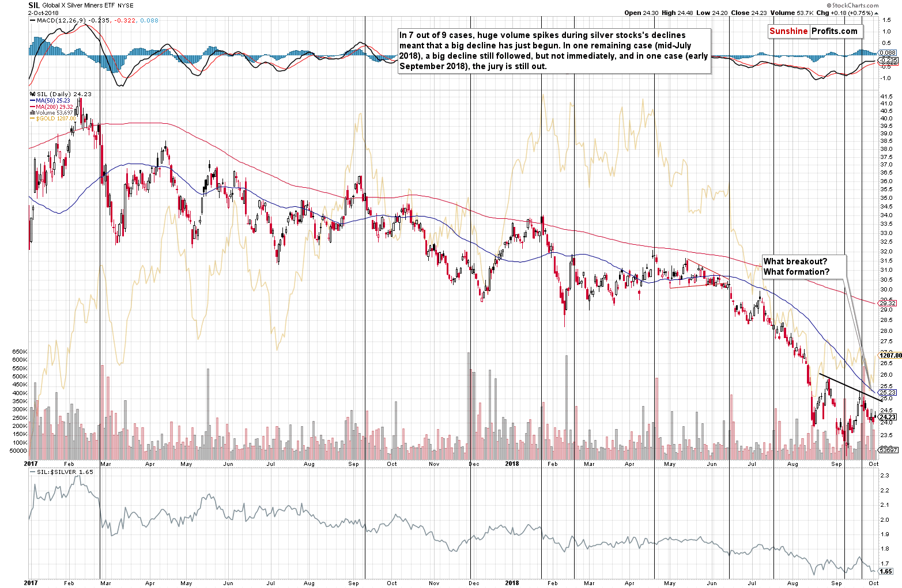Click the 'Close 24.23' value in header
902x588 pixels.
click(748, 13)
